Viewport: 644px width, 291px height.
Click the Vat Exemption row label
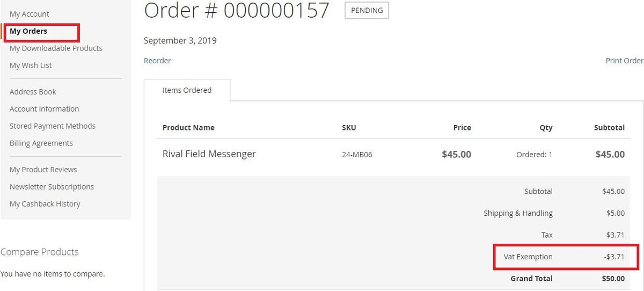pyautogui.click(x=528, y=257)
